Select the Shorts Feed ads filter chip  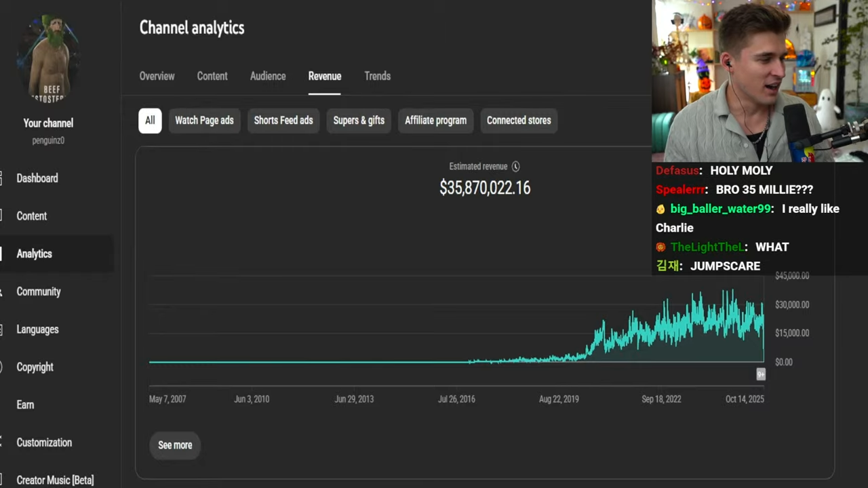[x=283, y=121]
